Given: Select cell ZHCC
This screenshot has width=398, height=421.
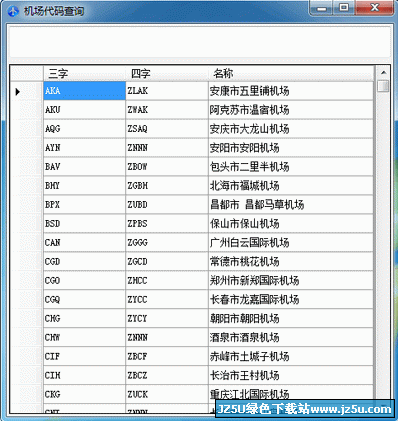Looking at the screenshot, I should coord(167,281).
